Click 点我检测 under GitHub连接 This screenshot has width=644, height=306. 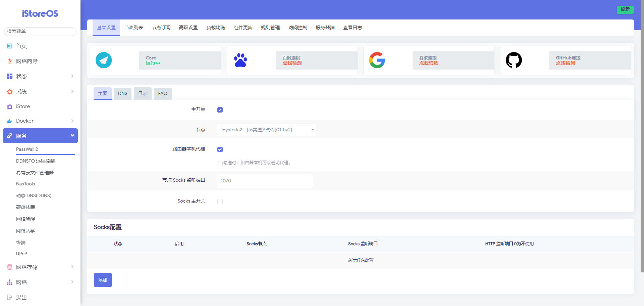point(566,63)
